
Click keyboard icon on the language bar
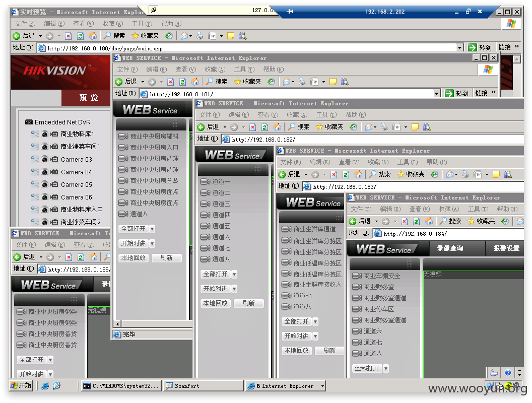click(494, 373)
